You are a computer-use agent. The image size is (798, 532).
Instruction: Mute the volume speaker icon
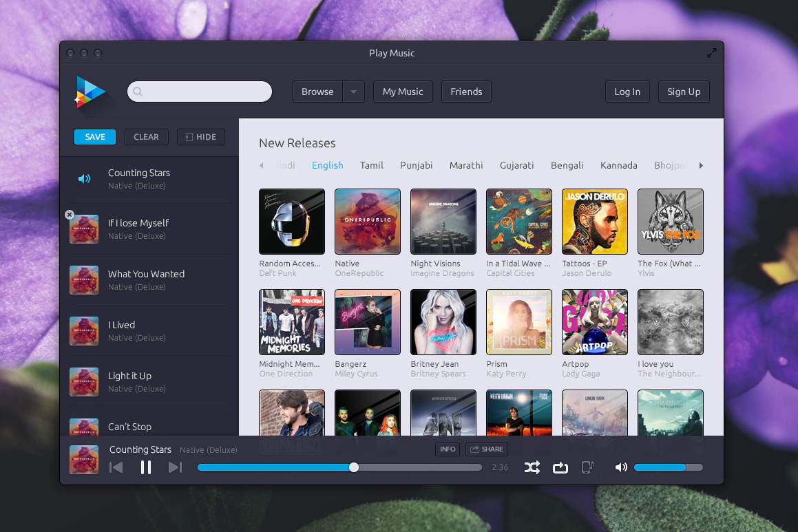(621, 468)
